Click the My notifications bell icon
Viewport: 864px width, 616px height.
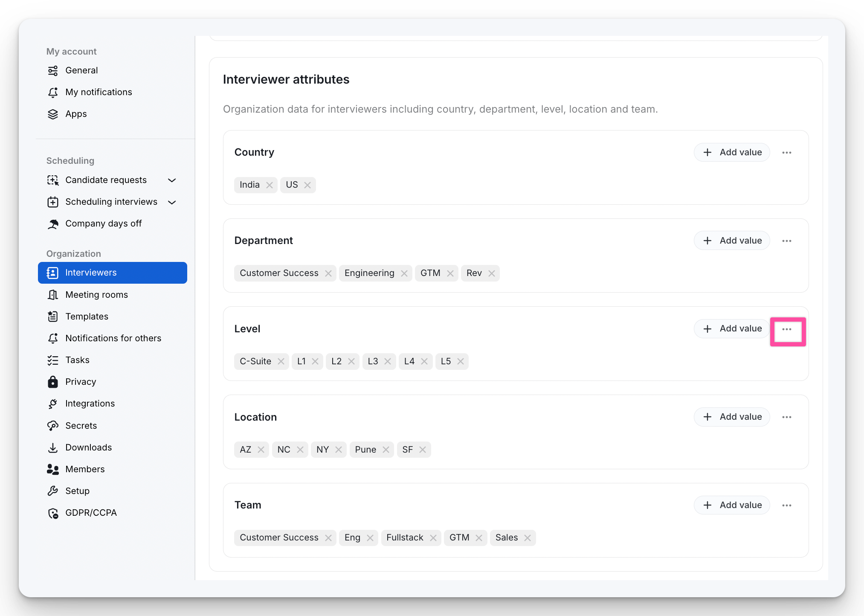[53, 92]
